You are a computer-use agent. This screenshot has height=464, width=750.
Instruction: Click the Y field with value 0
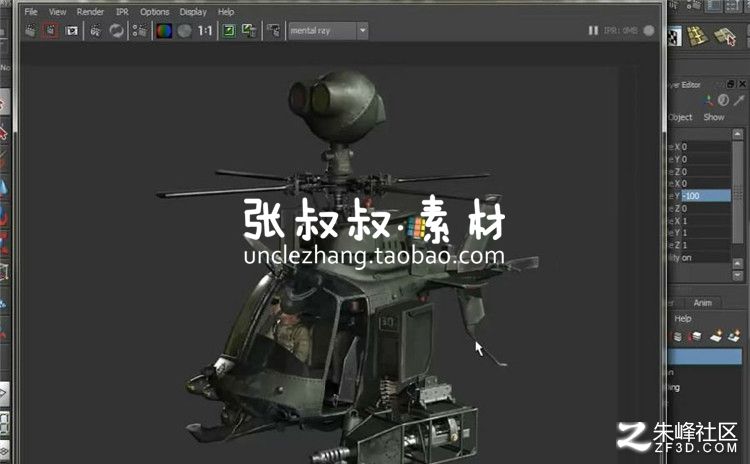[x=706, y=159]
